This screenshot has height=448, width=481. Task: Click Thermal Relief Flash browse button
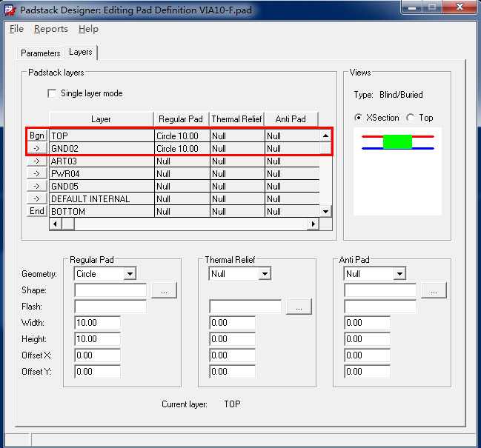click(x=299, y=307)
